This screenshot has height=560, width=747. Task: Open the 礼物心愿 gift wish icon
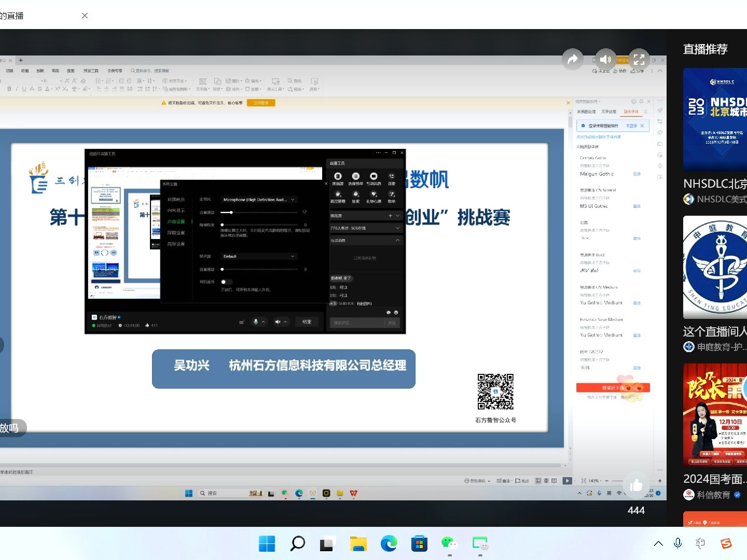374,197
